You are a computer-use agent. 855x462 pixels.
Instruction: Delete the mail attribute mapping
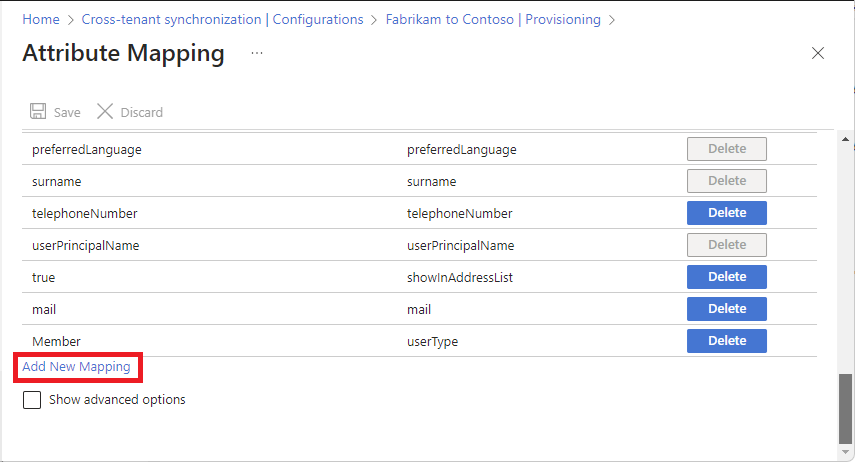726,309
